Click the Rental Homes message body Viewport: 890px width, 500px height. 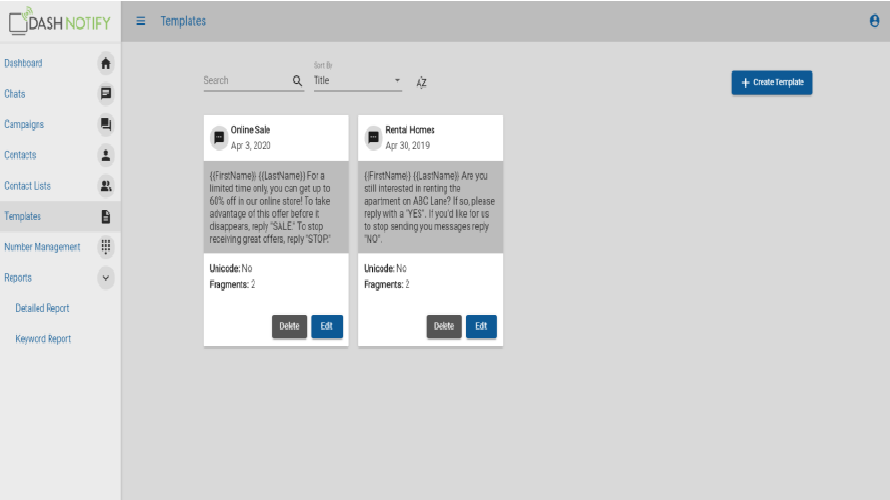(x=430, y=207)
